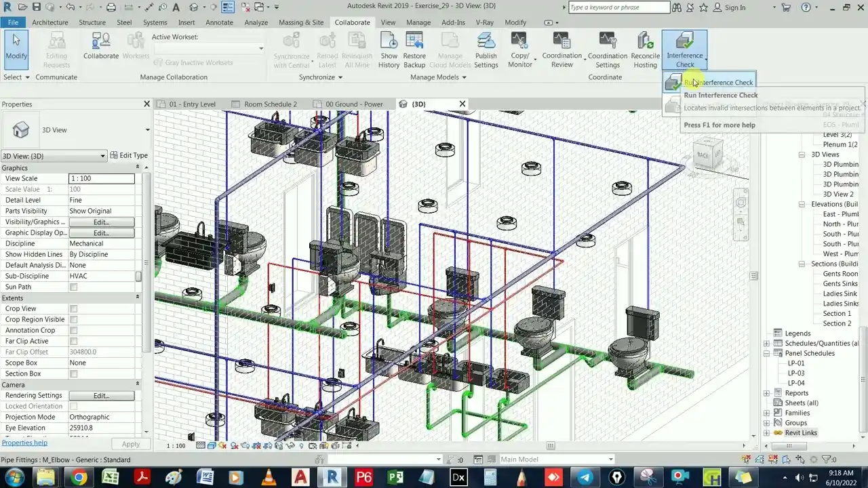Viewport: 868px width, 488px height.
Task: Open the Restore Backup tool
Action: click(414, 48)
